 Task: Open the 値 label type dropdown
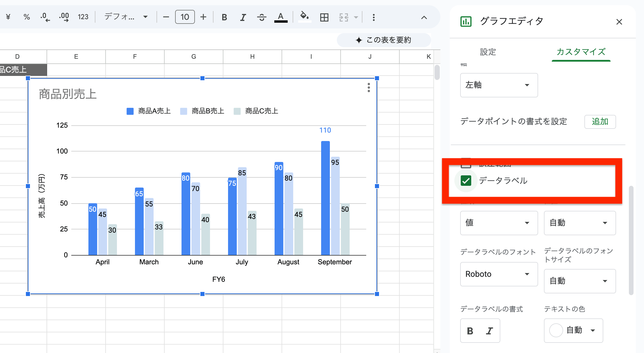point(499,223)
